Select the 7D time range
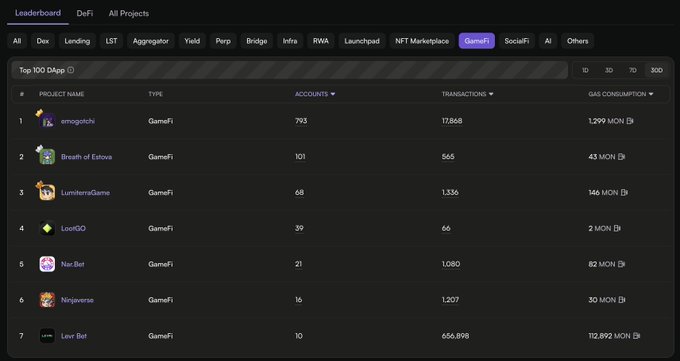This screenshot has height=361, width=680. [633, 70]
